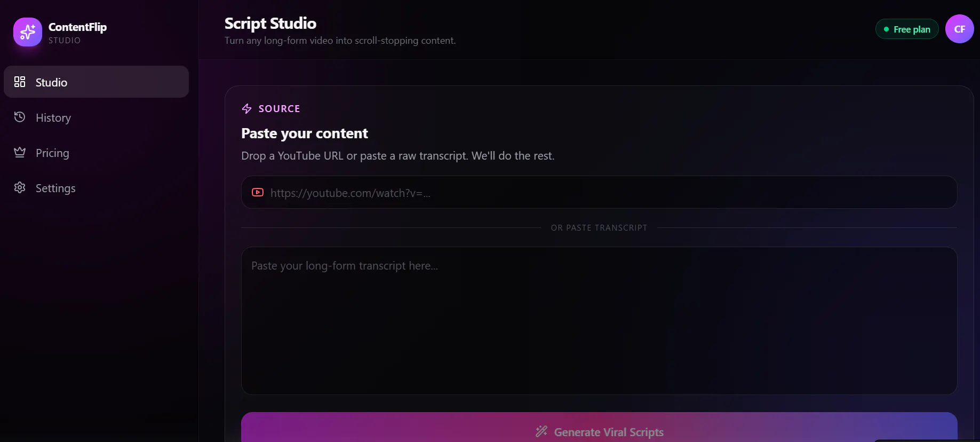This screenshot has height=442, width=980.
Task: Click the 'Turn any long-form video' subtitle
Action: 340,41
